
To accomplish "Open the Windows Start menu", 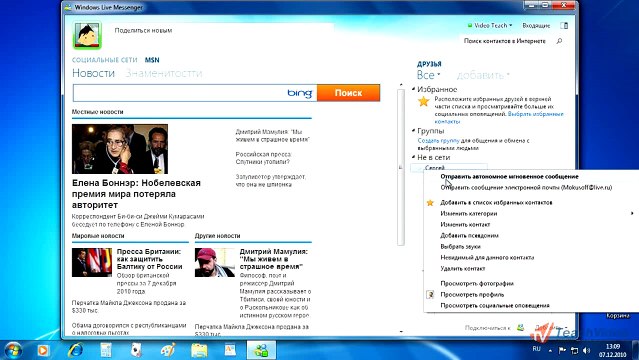I will (x=13, y=350).
